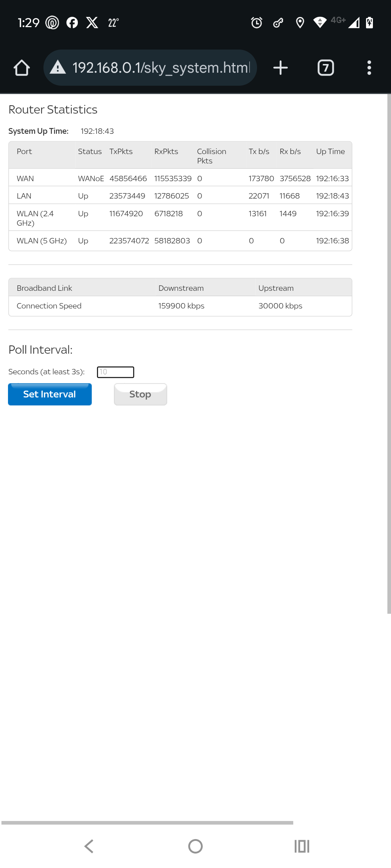
Task: Open the tab switcher showing 7 tabs
Action: pyautogui.click(x=325, y=68)
